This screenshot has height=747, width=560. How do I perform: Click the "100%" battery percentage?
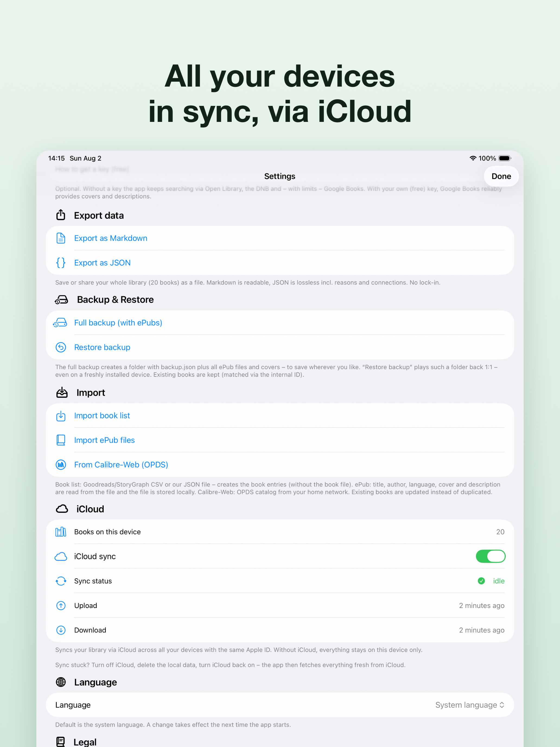click(x=487, y=158)
